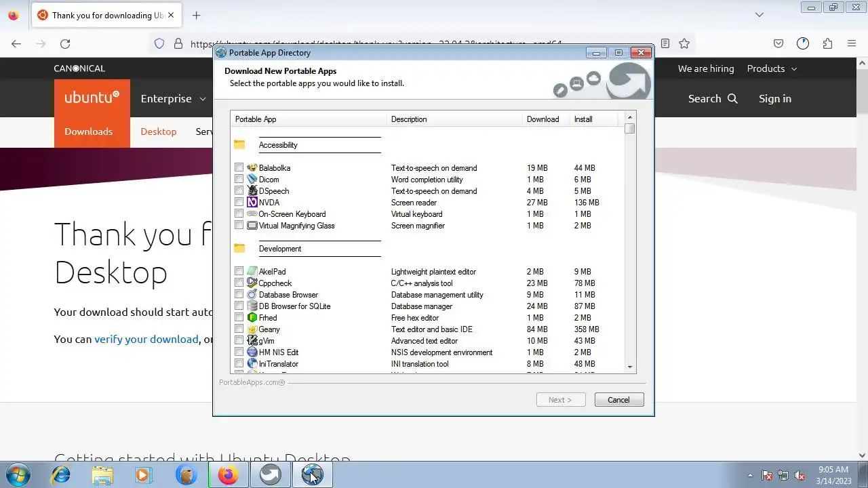The height and width of the screenshot is (488, 868).
Task: Open Firefox account icon in toolbar
Action: click(803, 43)
